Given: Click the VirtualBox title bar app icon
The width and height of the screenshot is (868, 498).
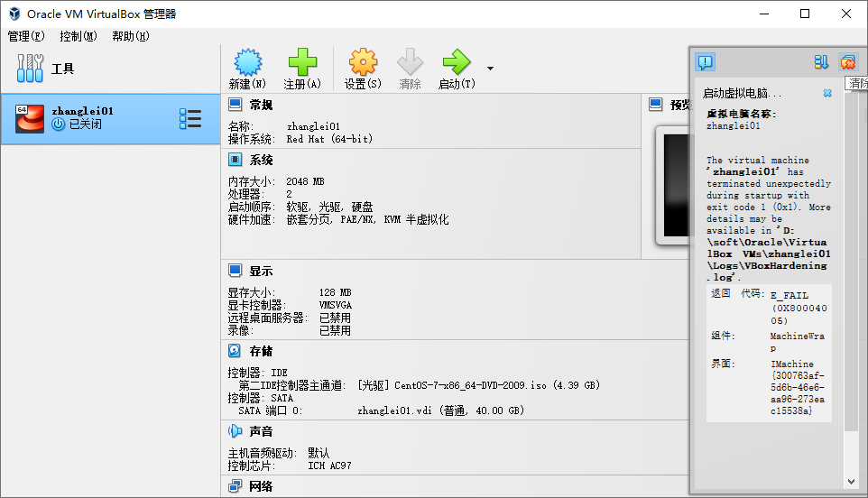Looking at the screenshot, I should [14, 14].
